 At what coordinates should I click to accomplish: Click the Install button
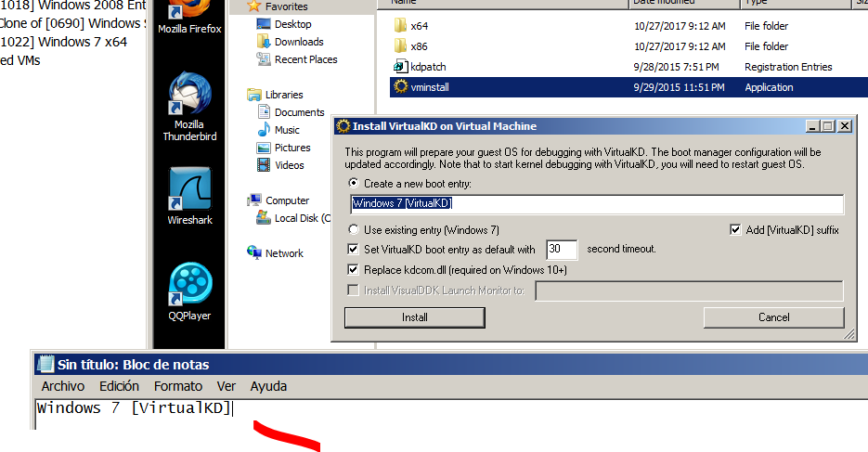pyautogui.click(x=414, y=317)
